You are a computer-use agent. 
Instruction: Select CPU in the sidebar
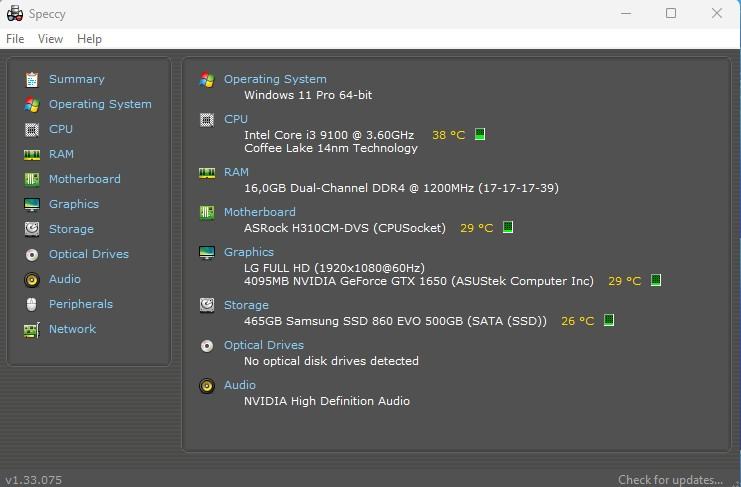(61, 129)
